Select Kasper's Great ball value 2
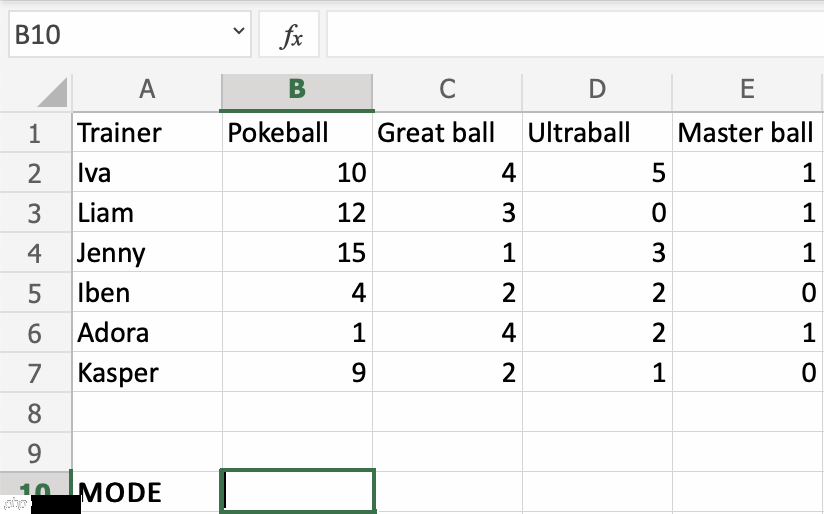Viewport: 824px width, 514px height. (x=447, y=372)
